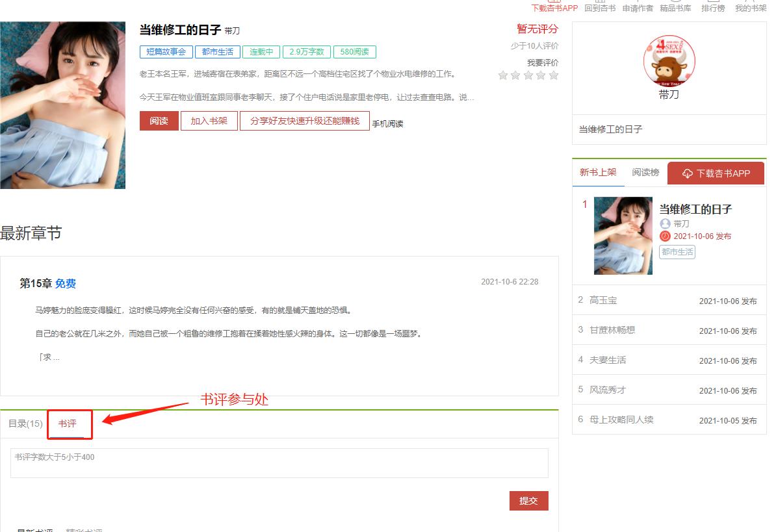The height and width of the screenshot is (532, 776).
Task: Click the 分享好友快速升级还能赚钱 button
Action: pyautogui.click(x=305, y=121)
